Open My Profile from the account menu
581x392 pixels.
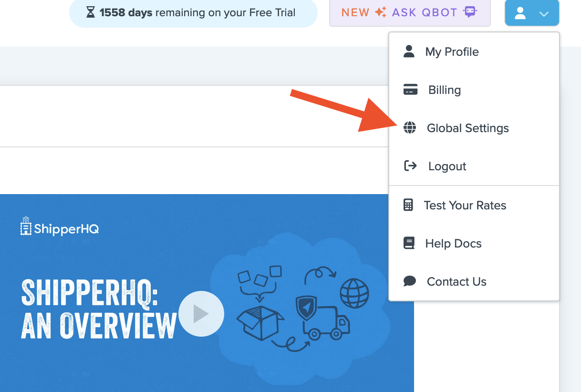[x=452, y=52]
